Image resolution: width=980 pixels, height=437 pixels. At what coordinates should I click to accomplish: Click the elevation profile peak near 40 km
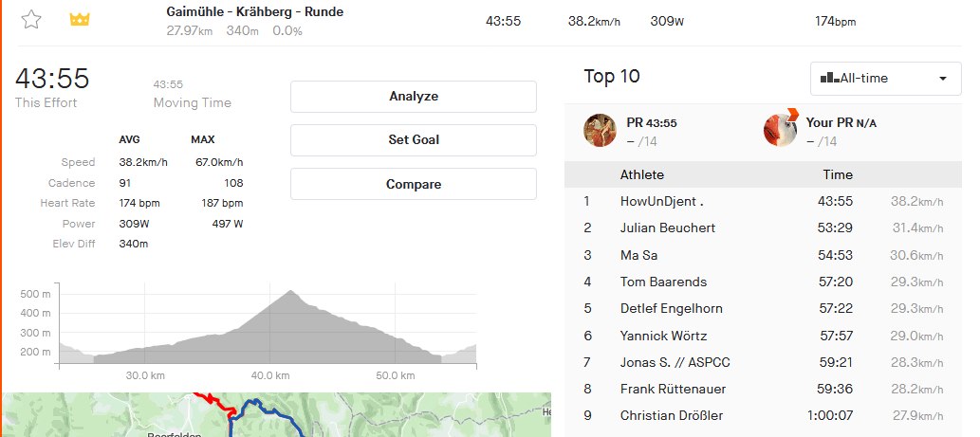coord(290,292)
